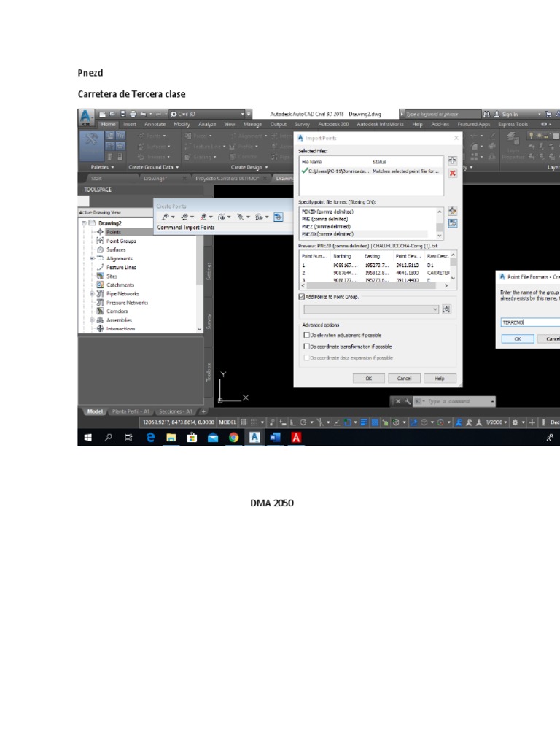This screenshot has width=560, height=747.
Task: Expand the Alignments tree node
Action: point(92,259)
